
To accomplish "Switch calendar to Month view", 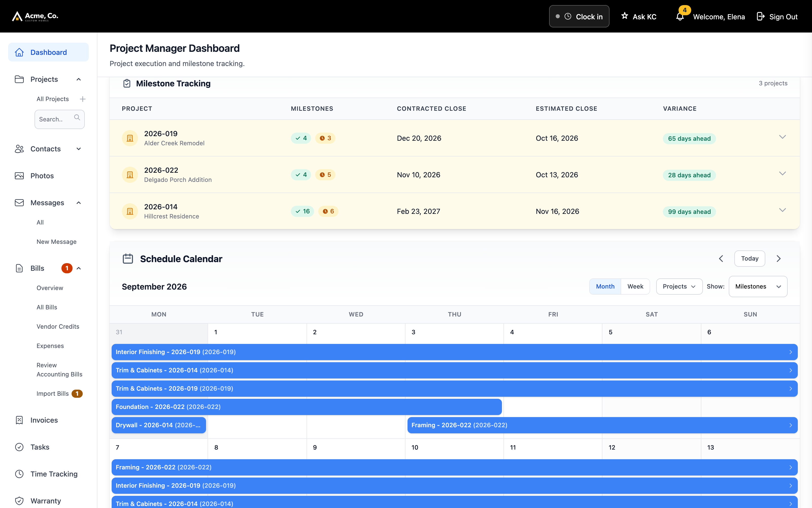I will 605,287.
